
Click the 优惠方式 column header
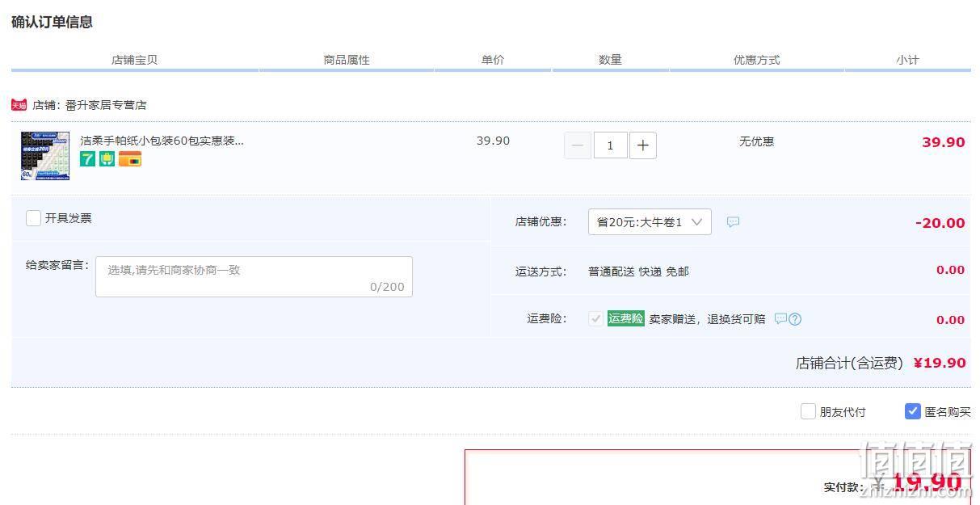coord(757,60)
